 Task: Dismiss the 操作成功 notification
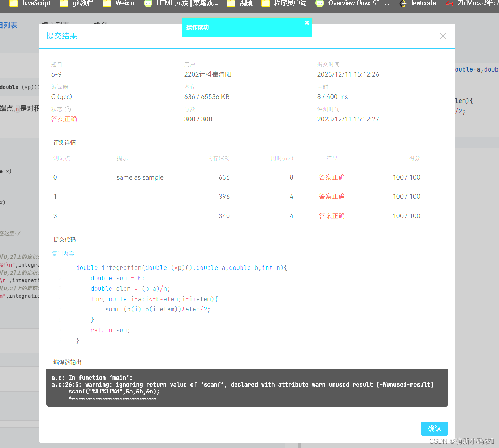(307, 23)
